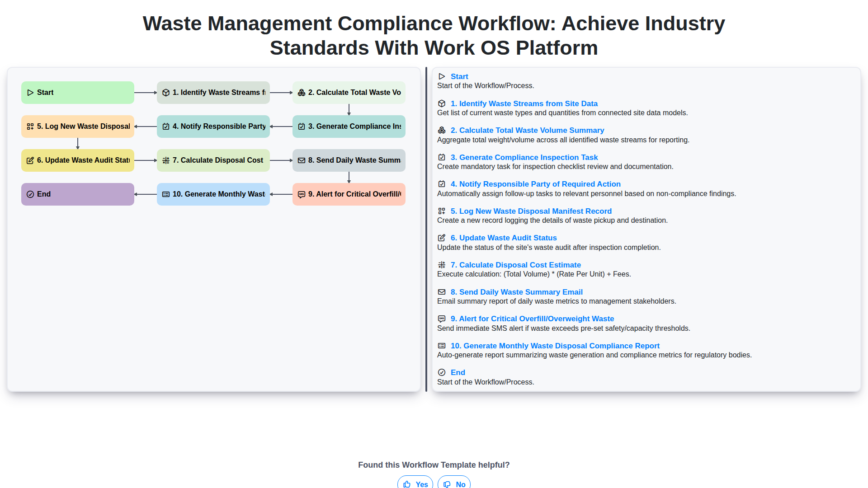Click the checkmark icon on the End node
Image resolution: width=868 pixels, height=488 pixels.
pyautogui.click(x=30, y=194)
